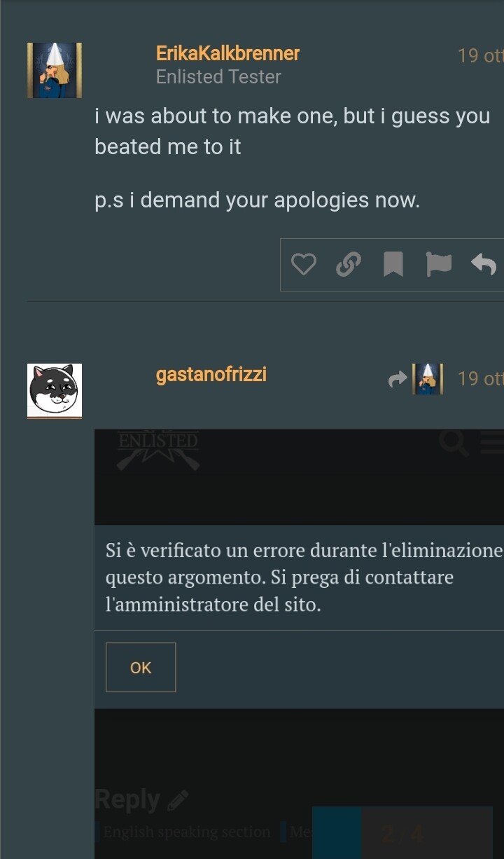
Task: Open gastanofrizzi post's 19 ott timestamp
Action: pos(480,379)
